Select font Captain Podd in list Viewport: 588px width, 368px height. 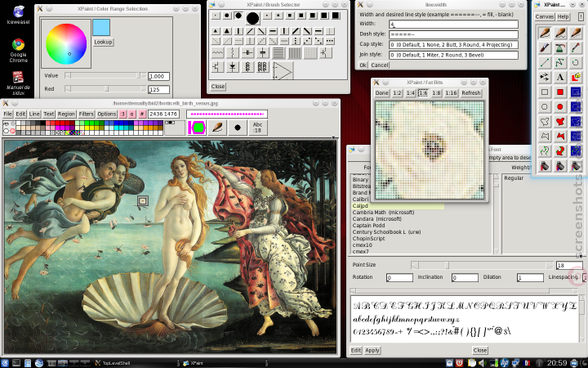(368, 226)
